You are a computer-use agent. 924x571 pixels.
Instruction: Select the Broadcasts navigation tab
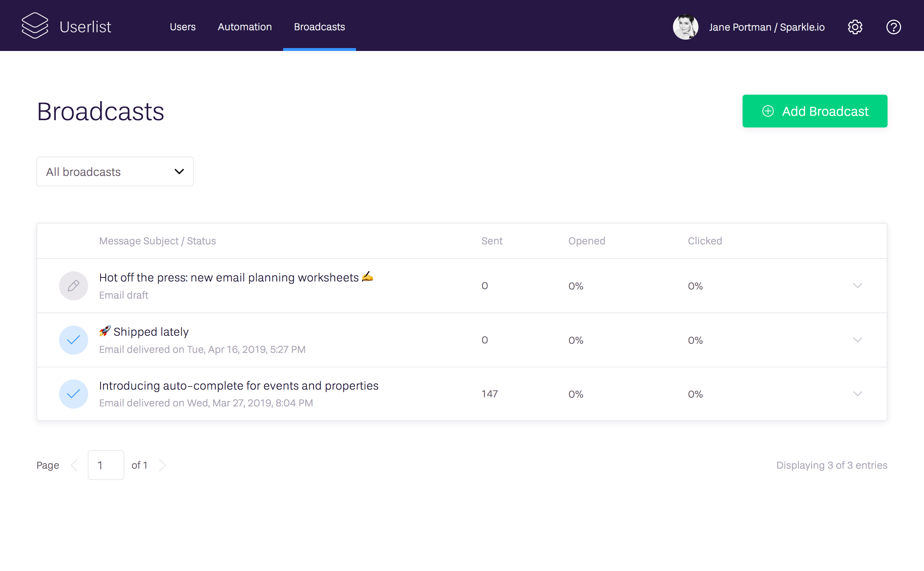pos(319,27)
